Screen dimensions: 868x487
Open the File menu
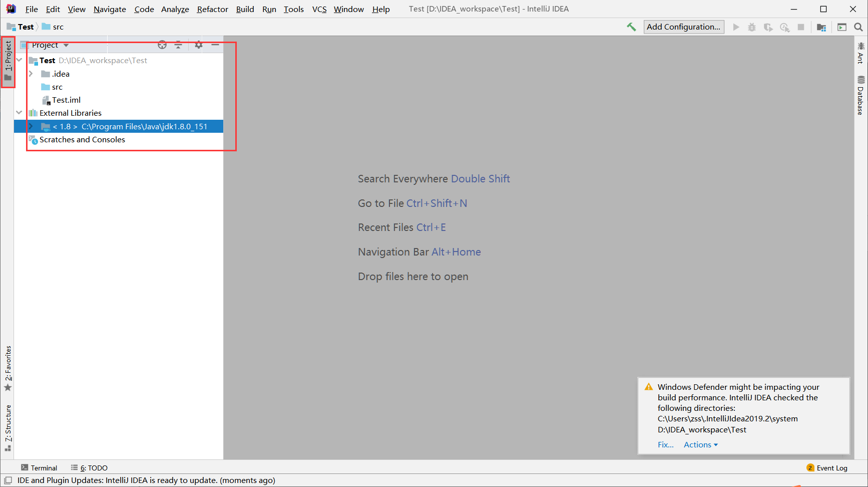[x=32, y=9]
